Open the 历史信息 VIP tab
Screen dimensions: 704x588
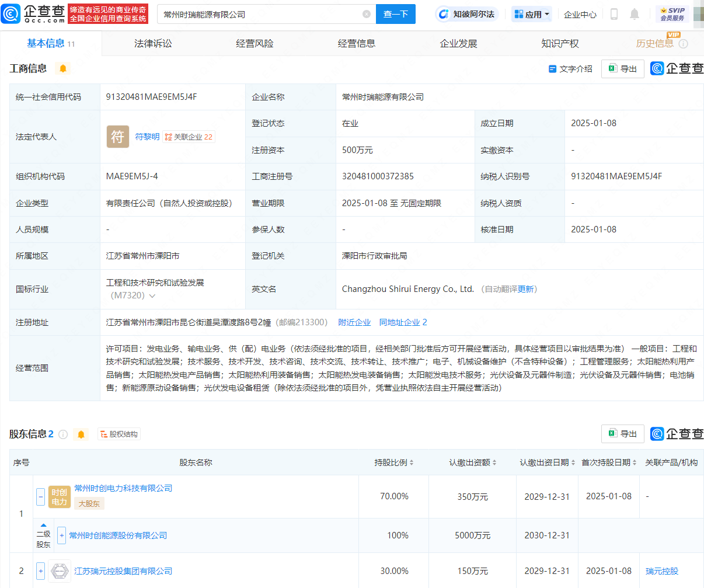point(655,43)
